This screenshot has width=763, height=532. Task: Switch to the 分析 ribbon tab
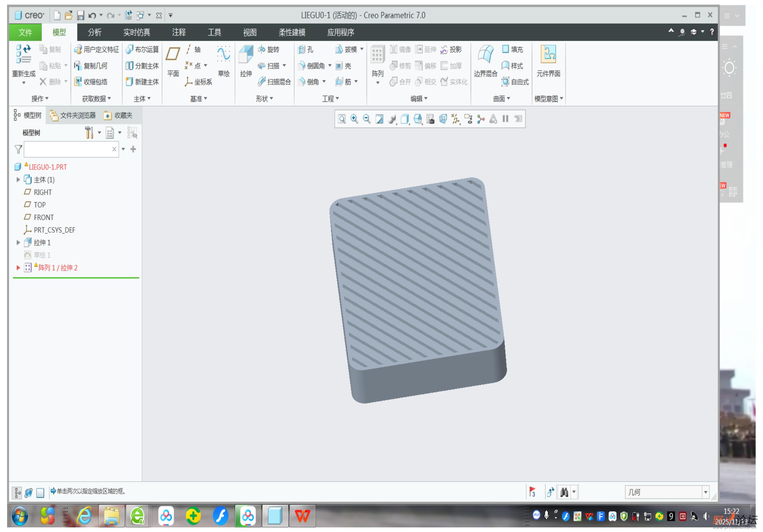[x=94, y=32]
